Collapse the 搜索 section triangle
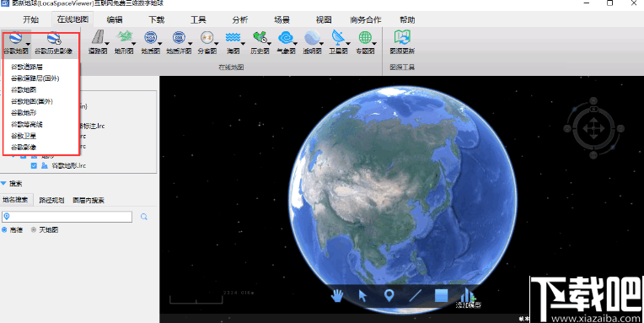The image size is (644, 323). (x=3, y=183)
